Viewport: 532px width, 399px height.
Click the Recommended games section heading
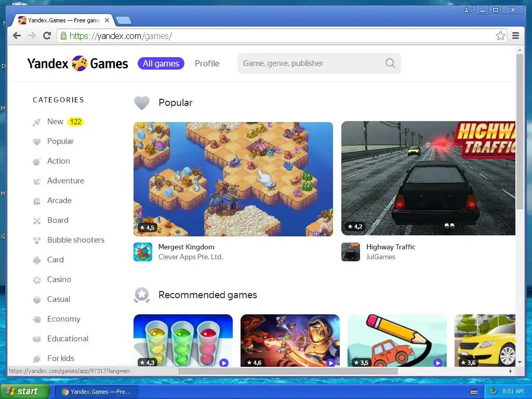coord(208,295)
